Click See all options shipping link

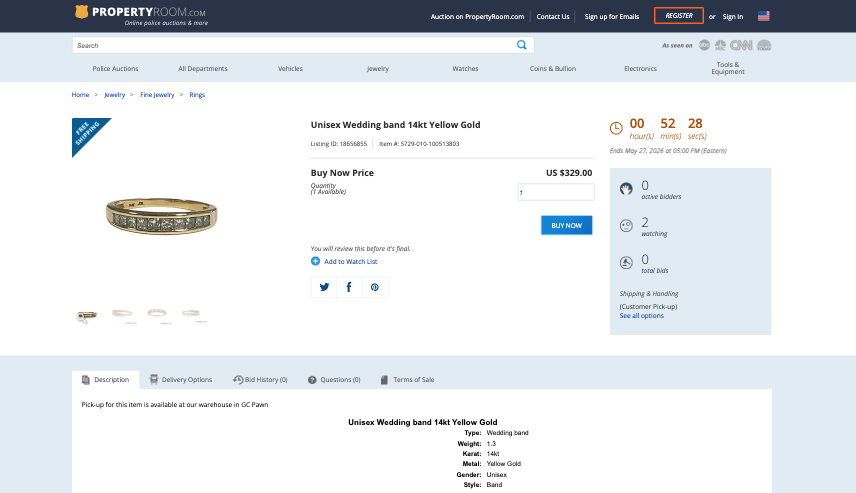pyautogui.click(x=641, y=316)
